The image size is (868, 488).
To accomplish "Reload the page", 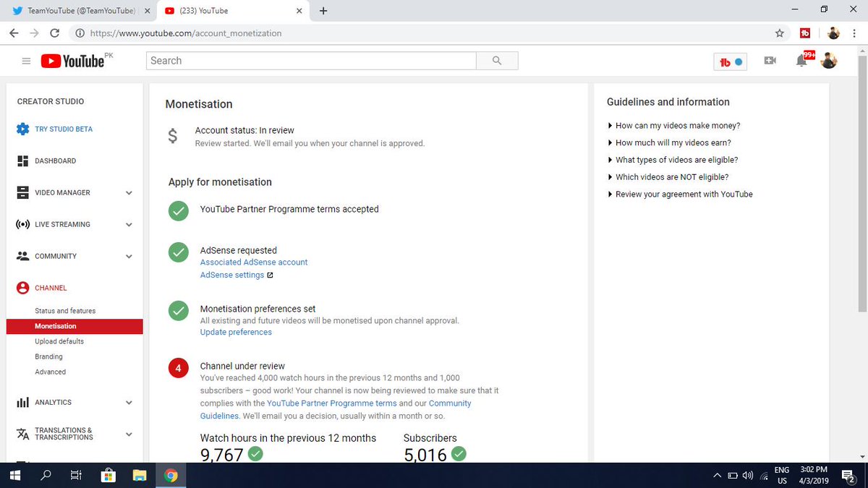I will [55, 33].
